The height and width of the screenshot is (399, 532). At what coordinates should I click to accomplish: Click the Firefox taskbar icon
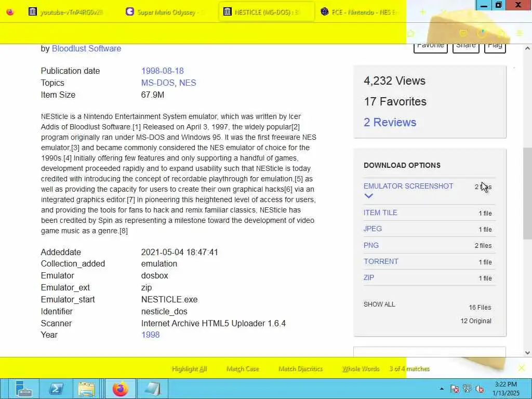point(121,389)
